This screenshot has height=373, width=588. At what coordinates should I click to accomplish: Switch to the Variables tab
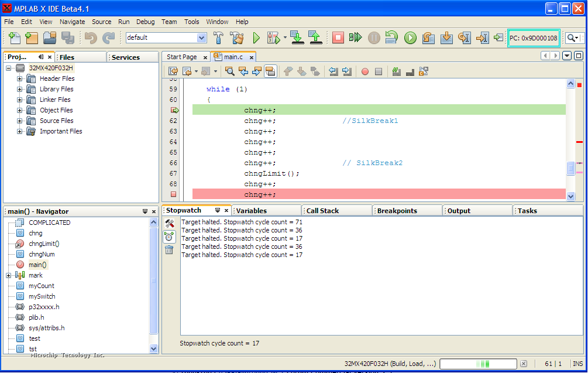click(x=252, y=211)
